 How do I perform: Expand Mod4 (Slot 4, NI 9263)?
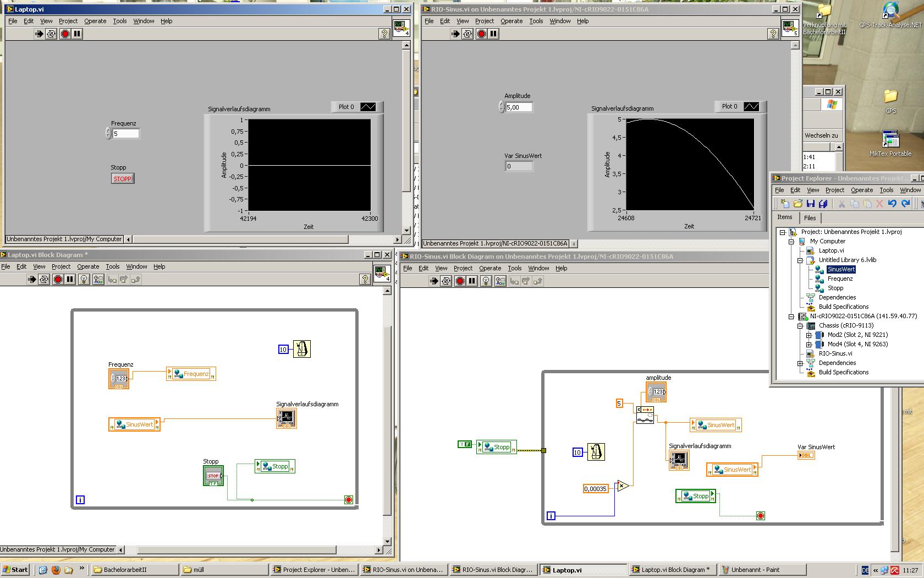point(809,345)
